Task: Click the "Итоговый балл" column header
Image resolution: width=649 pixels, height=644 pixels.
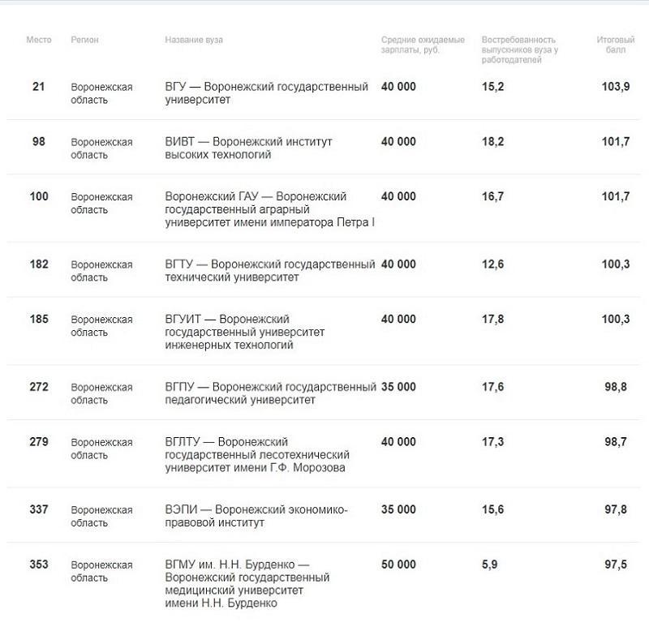Action: [615, 45]
